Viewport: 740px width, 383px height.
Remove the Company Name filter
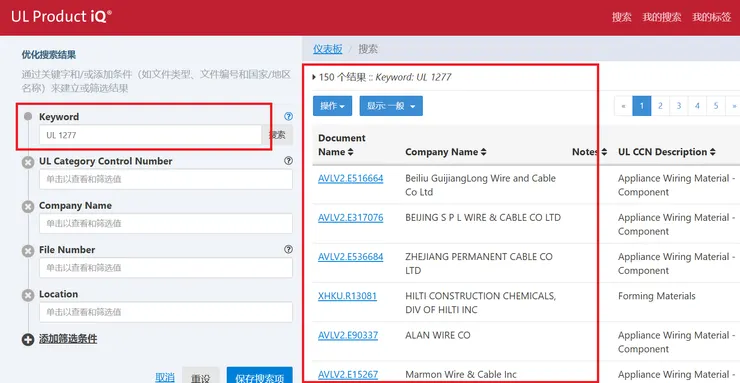[x=28, y=207]
